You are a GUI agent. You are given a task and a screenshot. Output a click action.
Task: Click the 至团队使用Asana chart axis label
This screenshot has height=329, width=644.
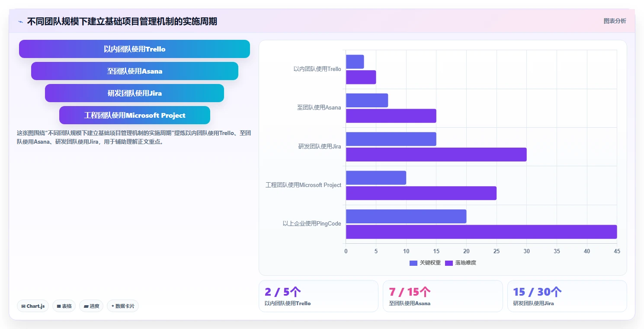pyautogui.click(x=319, y=108)
